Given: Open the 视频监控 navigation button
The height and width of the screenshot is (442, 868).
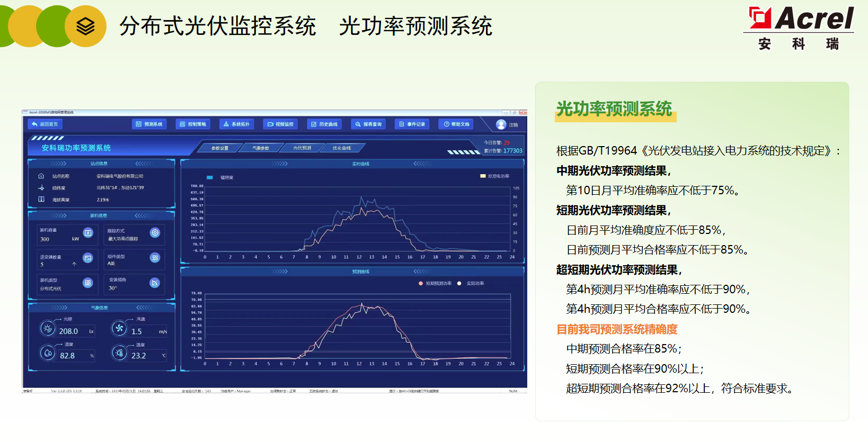Looking at the screenshot, I should coord(280,124).
